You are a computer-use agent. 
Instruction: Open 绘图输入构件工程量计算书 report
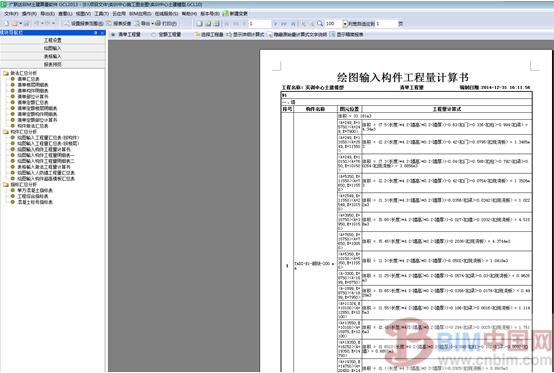point(44,149)
